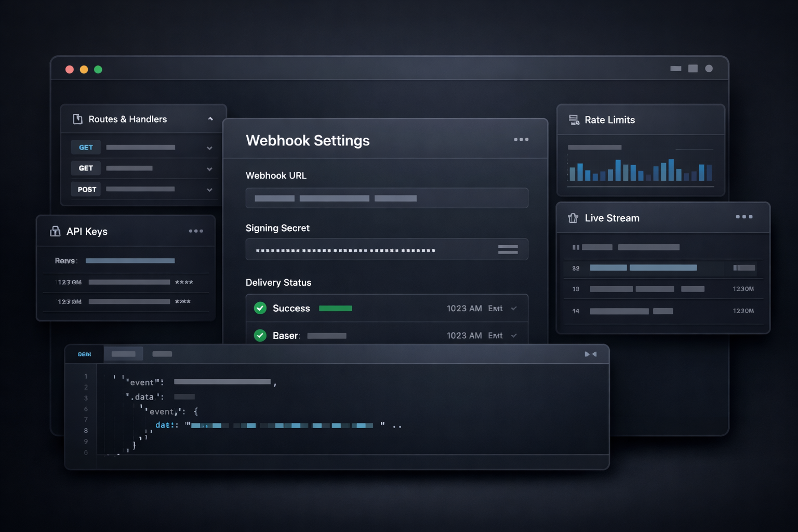Click the Signing Secret menu lines icon
Image resolution: width=798 pixels, height=532 pixels.
click(508, 249)
